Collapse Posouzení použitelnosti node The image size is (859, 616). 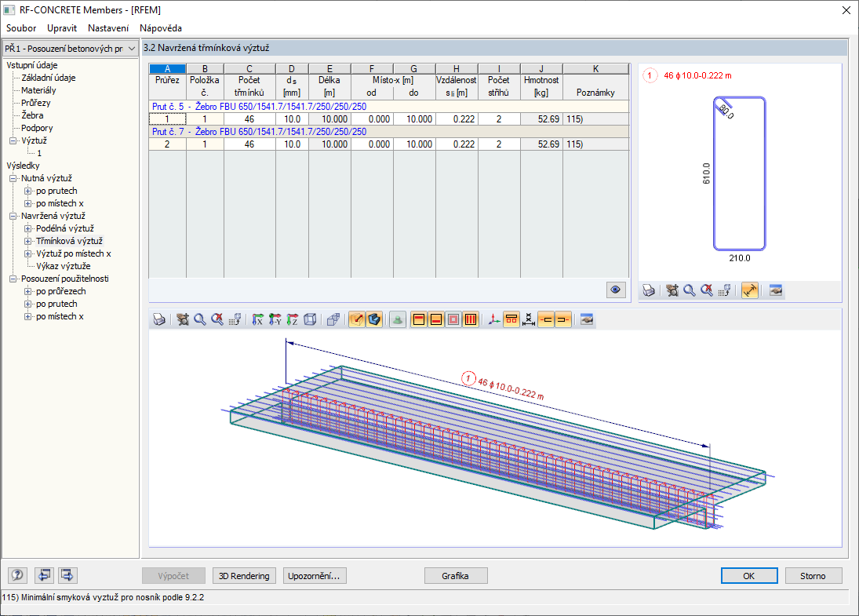[x=13, y=279]
